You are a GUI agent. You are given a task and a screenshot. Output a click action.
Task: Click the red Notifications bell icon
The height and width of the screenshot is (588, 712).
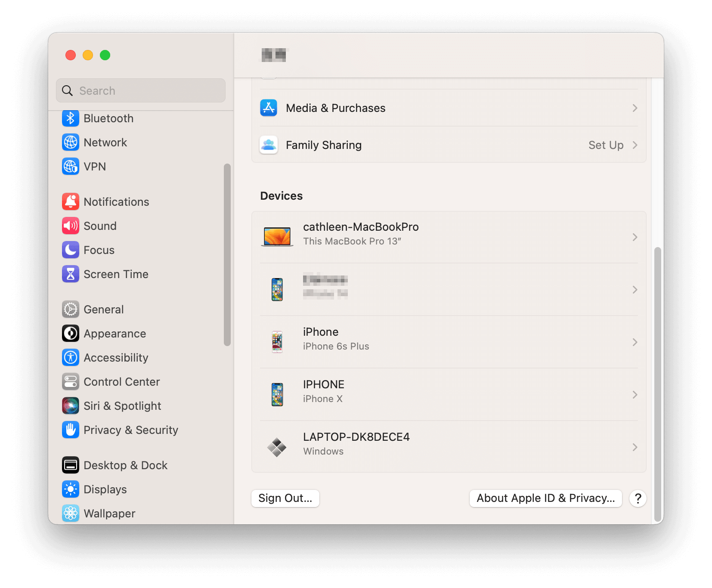pyautogui.click(x=71, y=202)
